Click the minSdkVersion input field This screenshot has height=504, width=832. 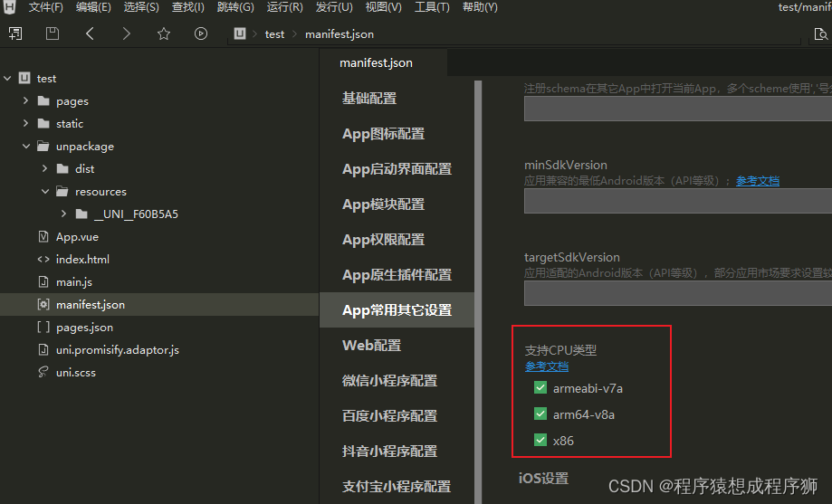[677, 201]
